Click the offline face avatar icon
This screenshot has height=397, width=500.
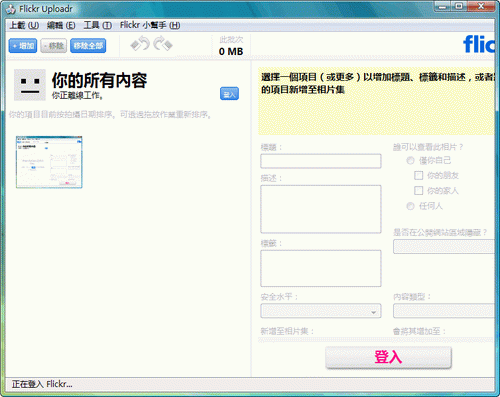pos(30,85)
